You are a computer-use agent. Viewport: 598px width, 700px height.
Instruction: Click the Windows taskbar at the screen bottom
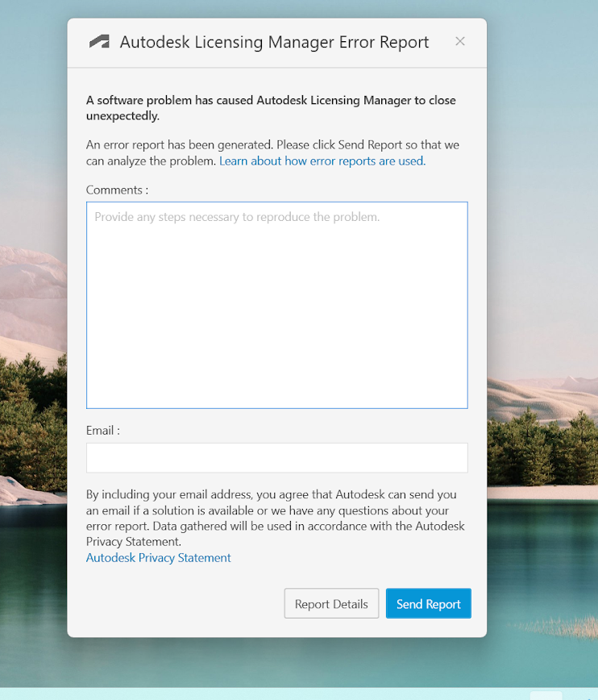[x=242, y=694]
